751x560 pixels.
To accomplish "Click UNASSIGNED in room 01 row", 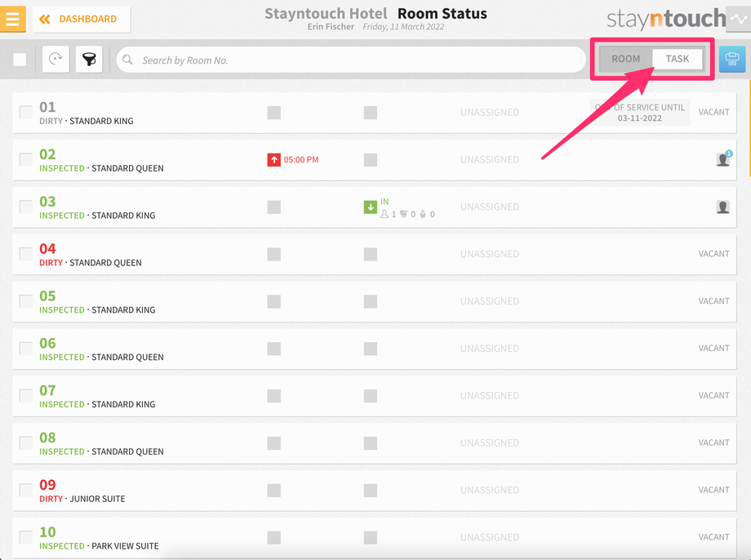I will click(x=490, y=113).
